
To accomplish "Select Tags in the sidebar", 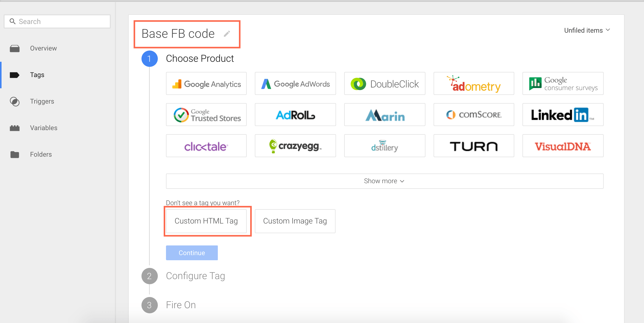I will [x=37, y=75].
